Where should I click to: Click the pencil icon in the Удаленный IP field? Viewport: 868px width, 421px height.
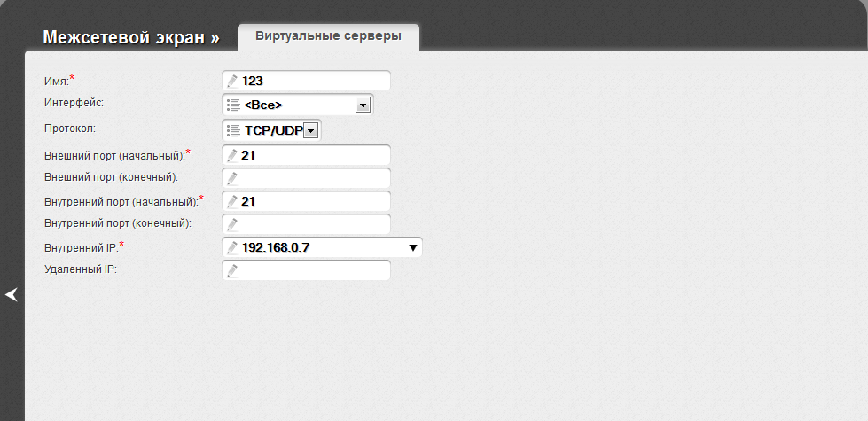tap(232, 270)
